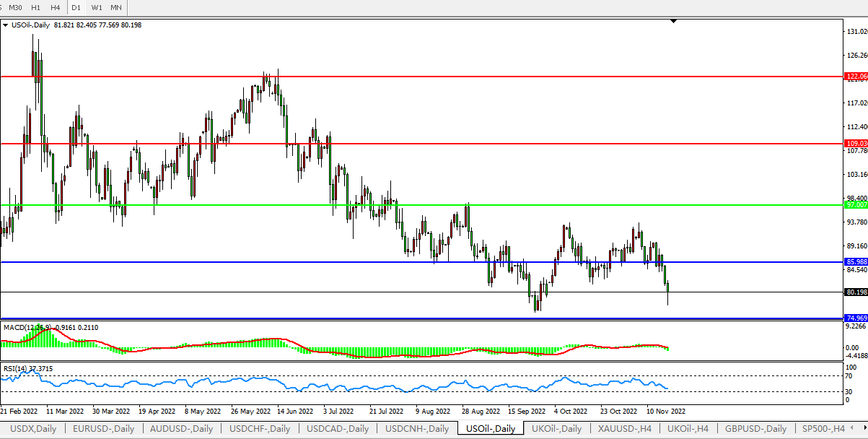Image resolution: width=868 pixels, height=439 pixels.
Task: Select the H1 timeframe button
Action: coord(35,7)
